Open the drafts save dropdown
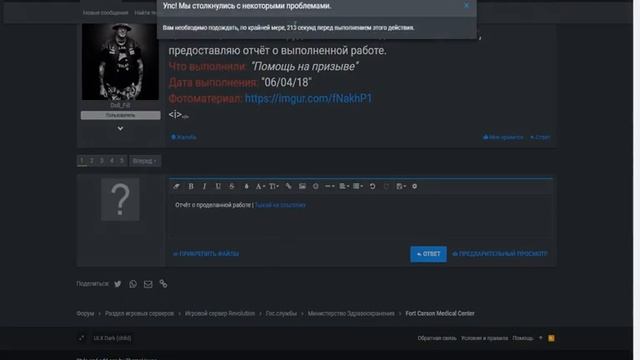The height and width of the screenshot is (360, 640). [401, 186]
